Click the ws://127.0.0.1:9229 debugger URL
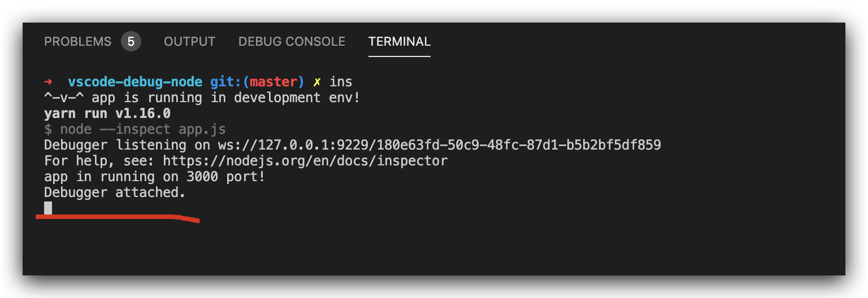868x298 pixels. coord(440,145)
